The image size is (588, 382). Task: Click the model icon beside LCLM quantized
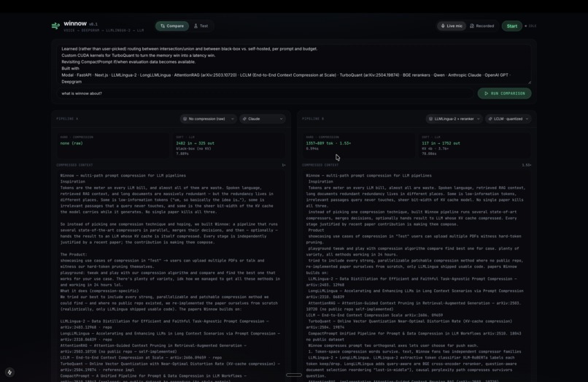click(x=490, y=119)
